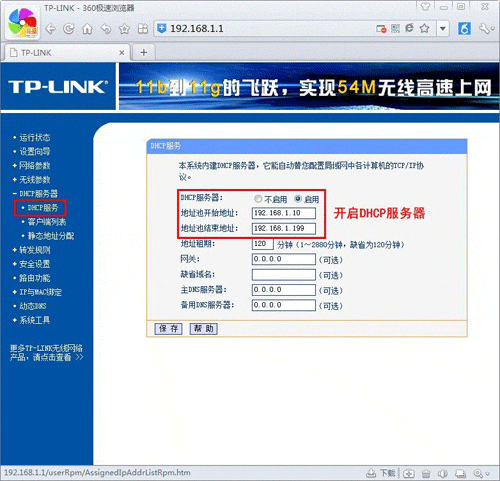Click 地址池结束地址 field
The image size is (500, 481).
click(284, 228)
